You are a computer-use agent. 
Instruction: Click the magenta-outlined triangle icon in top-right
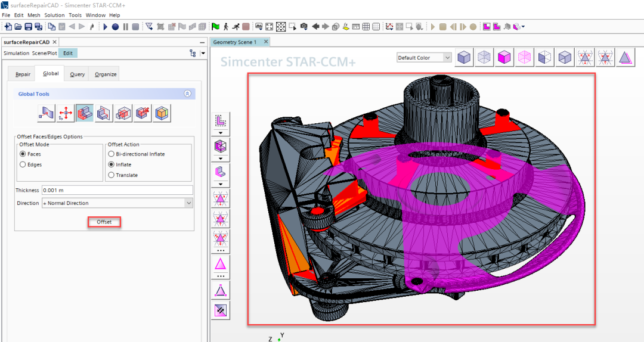click(x=625, y=57)
